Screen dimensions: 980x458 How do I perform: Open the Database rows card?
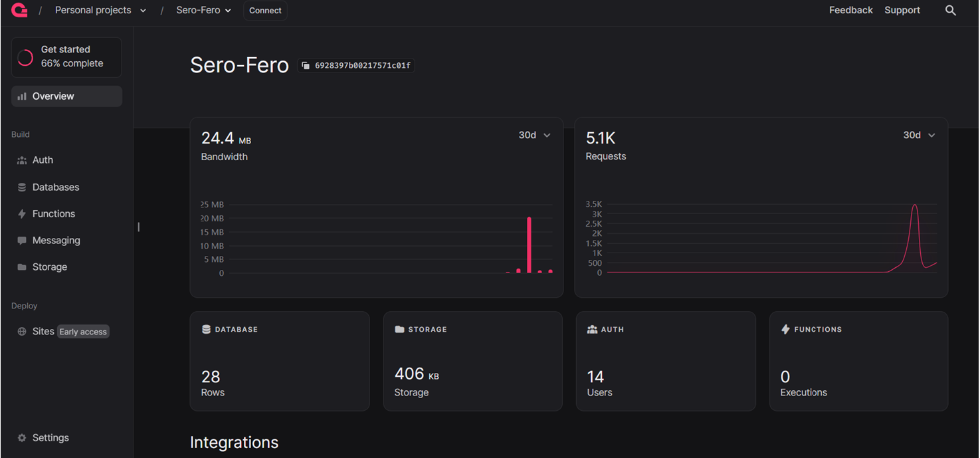coord(279,361)
